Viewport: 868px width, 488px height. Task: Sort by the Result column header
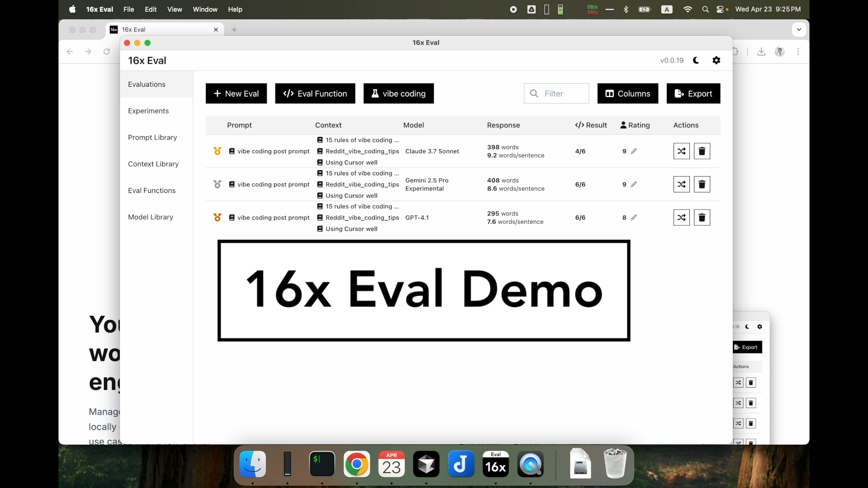pos(591,125)
